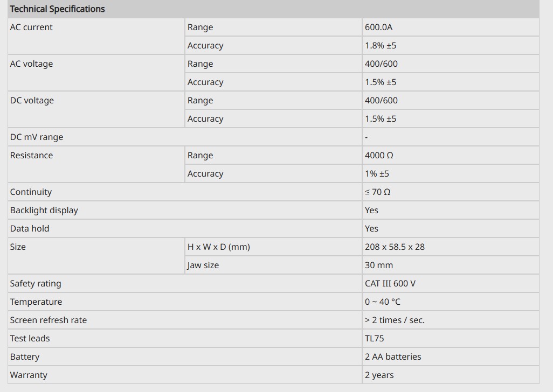Select the DC voltage row label
Screen dimensions: 553x392
pos(32,101)
